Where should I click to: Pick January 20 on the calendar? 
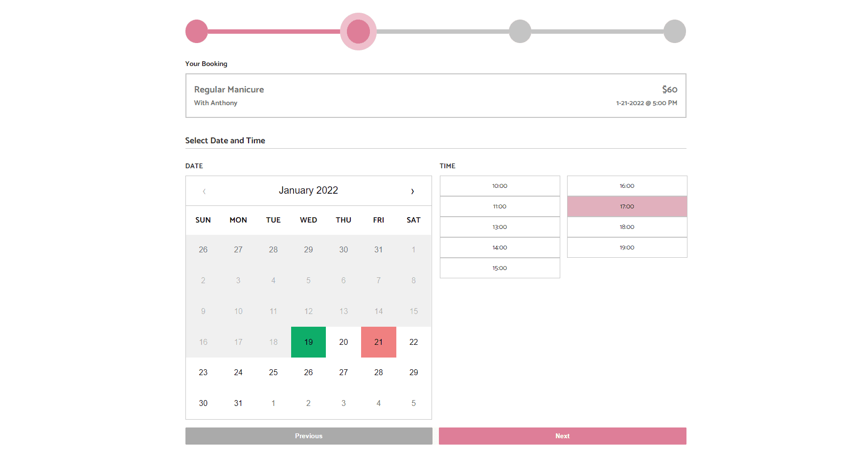[x=343, y=342]
